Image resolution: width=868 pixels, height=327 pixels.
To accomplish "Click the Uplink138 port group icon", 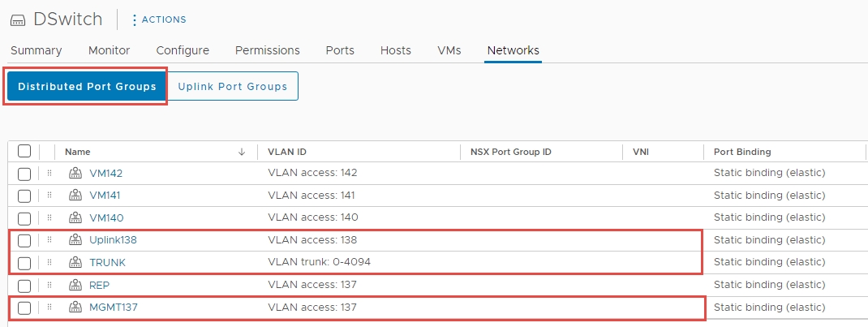I will [76, 240].
